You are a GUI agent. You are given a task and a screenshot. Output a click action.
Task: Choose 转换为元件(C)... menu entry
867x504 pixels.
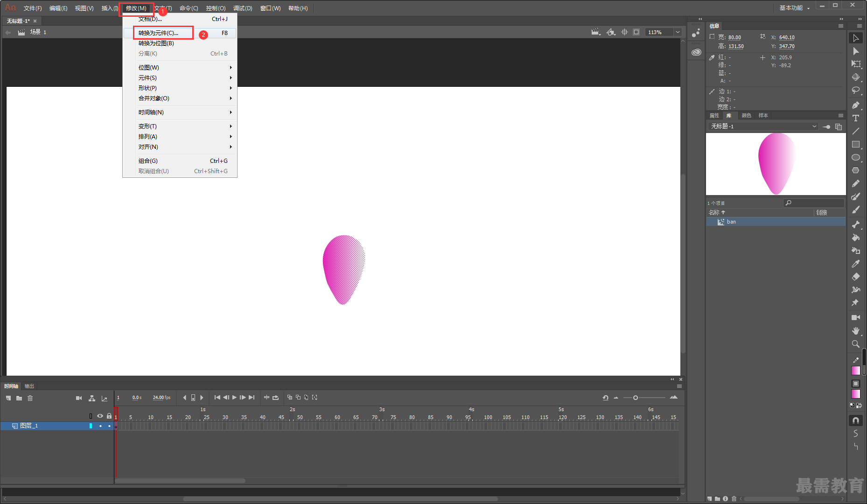(x=180, y=33)
